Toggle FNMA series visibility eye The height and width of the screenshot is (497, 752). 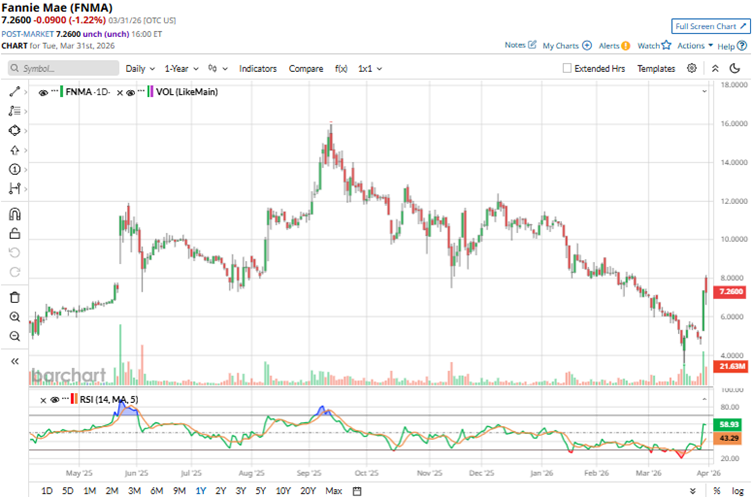pos(43,93)
